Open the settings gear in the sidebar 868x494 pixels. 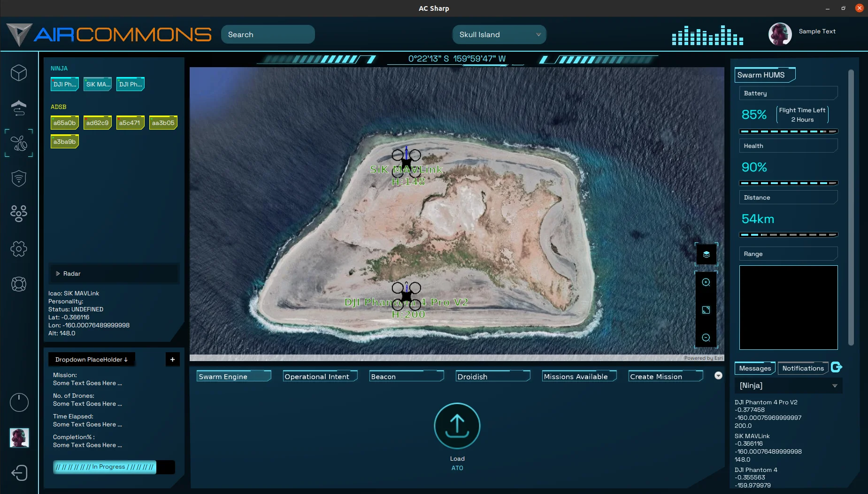click(x=19, y=249)
